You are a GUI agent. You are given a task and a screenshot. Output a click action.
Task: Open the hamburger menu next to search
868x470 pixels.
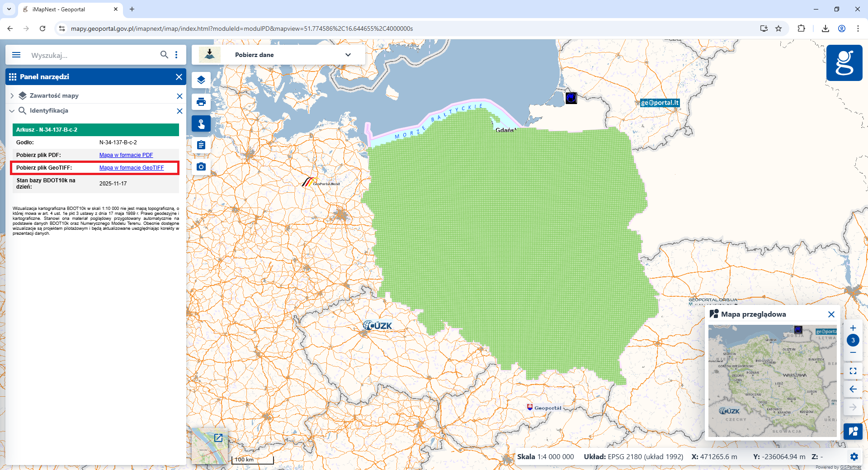coord(16,55)
